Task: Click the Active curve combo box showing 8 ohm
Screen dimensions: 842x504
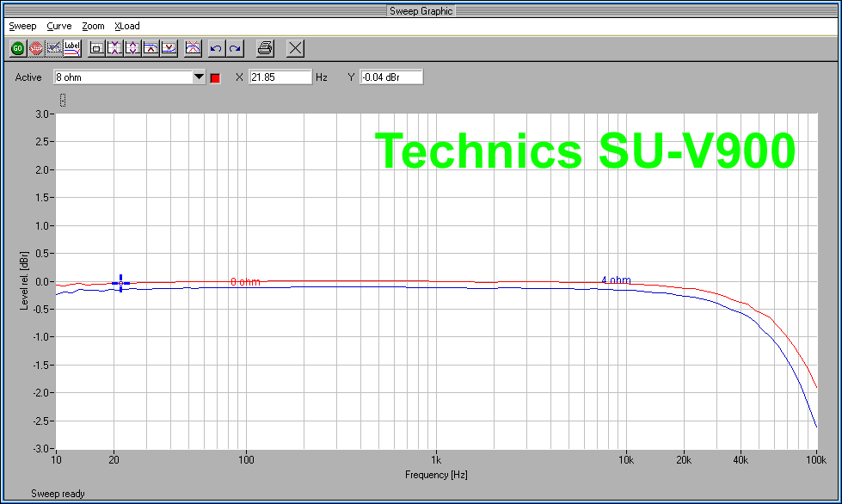Action: [129, 77]
